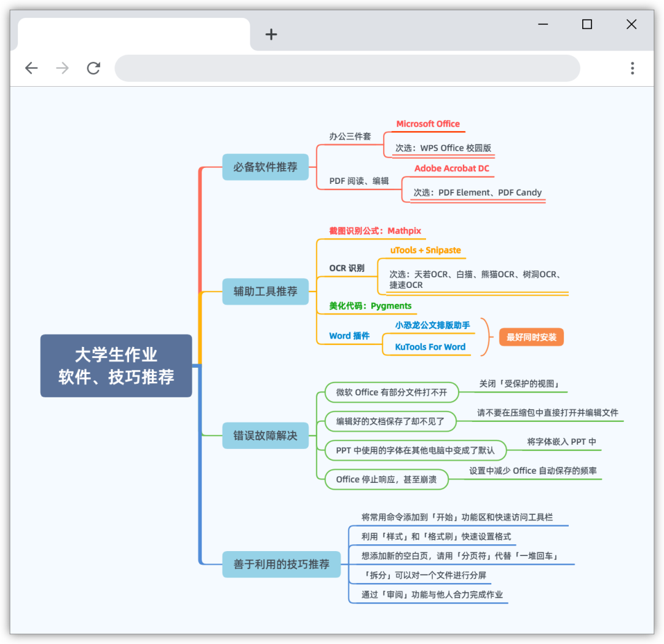Click the Microsoft Office red text
This screenshot has height=644, width=664.
click(428, 124)
